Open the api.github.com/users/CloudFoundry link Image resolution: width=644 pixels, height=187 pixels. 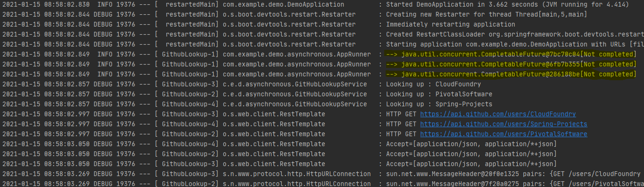pos(498,114)
